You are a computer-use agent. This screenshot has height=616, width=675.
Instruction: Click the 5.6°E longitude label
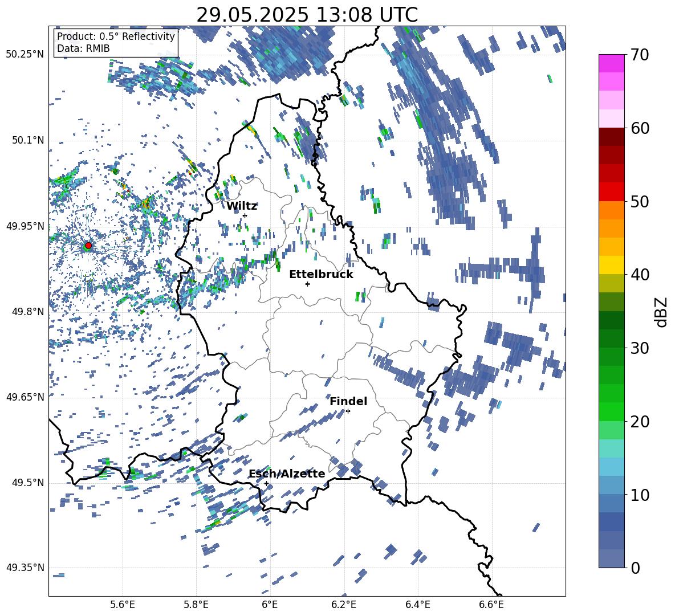123,605
